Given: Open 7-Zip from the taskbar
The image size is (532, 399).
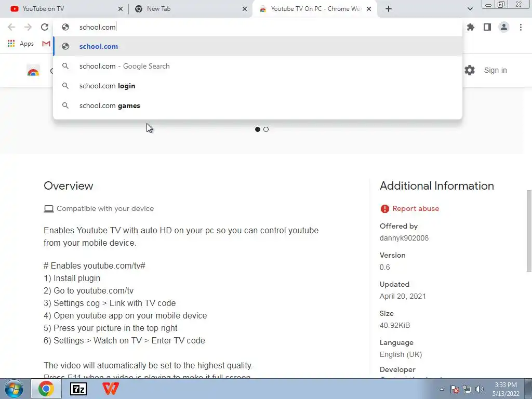Looking at the screenshot, I should [78, 389].
